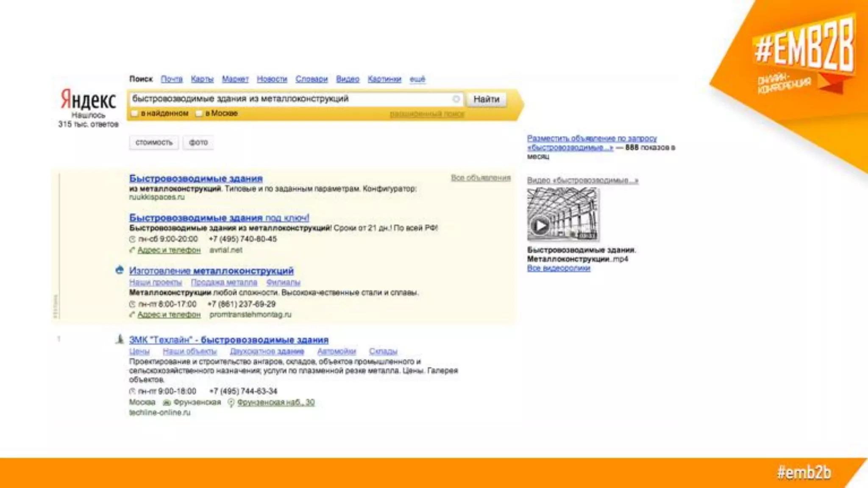The width and height of the screenshot is (868, 488).
Task: Click the Яндекс logo
Action: (88, 100)
